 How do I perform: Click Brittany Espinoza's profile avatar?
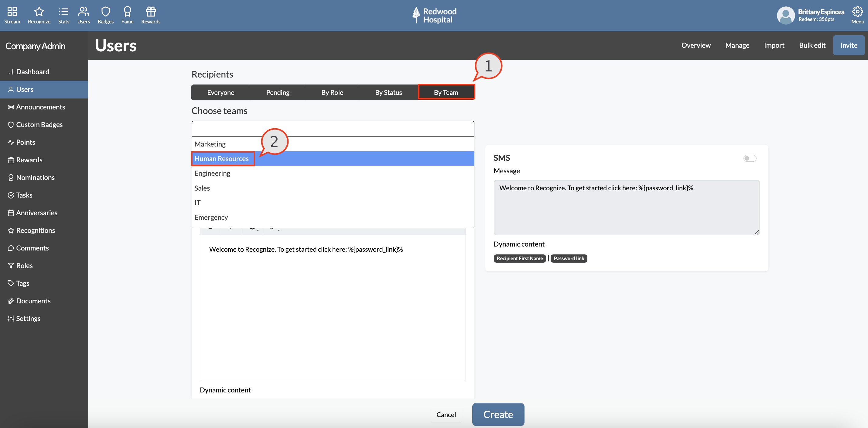point(786,15)
